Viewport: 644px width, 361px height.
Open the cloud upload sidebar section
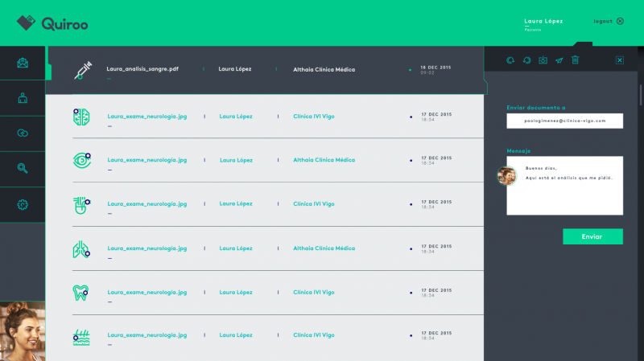pos(23,133)
